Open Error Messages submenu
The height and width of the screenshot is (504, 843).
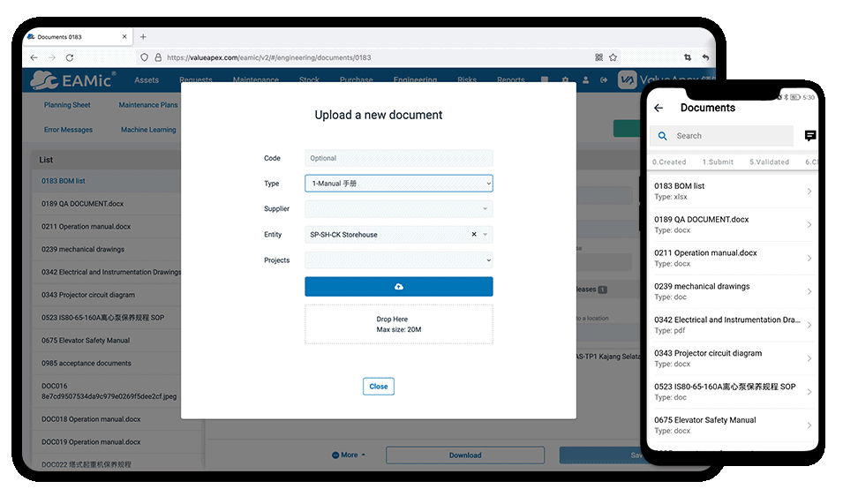click(x=68, y=130)
